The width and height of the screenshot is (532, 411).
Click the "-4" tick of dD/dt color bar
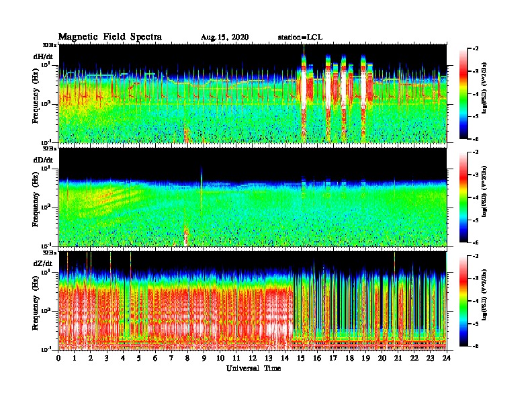pyautogui.click(x=476, y=197)
